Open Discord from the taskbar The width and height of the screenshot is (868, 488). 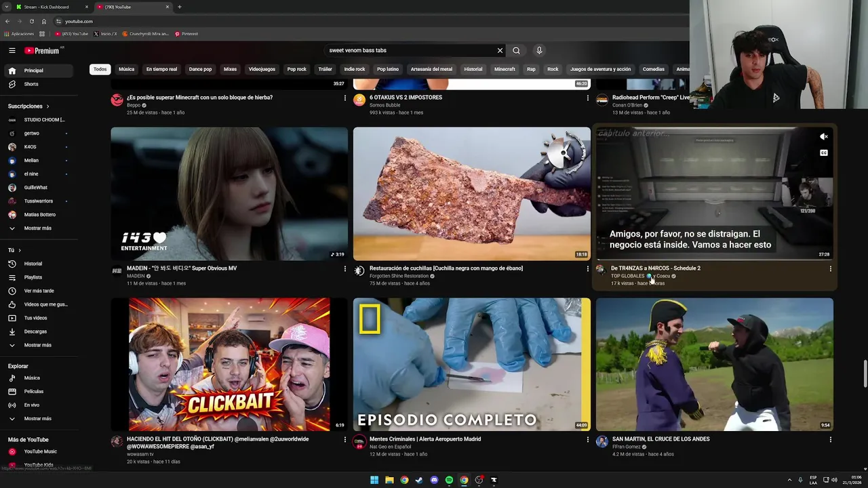pyautogui.click(x=434, y=480)
